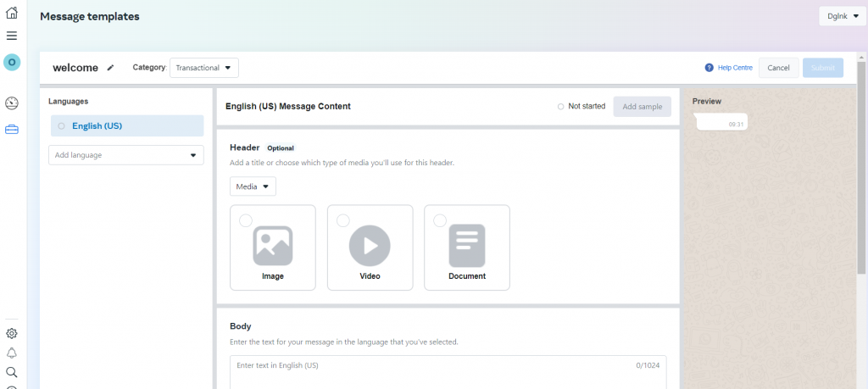Click the preview message bubble showing 09:31
868x389 pixels.
[x=722, y=122]
